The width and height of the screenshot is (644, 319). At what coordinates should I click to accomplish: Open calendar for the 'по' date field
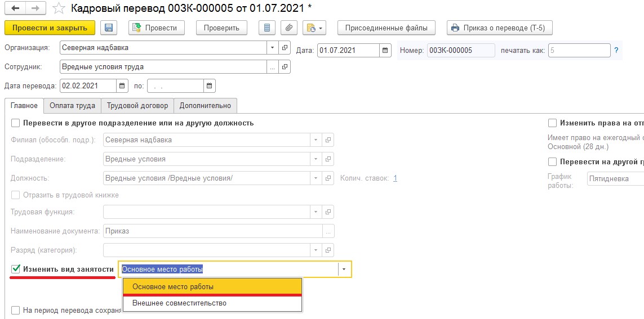click(x=210, y=86)
